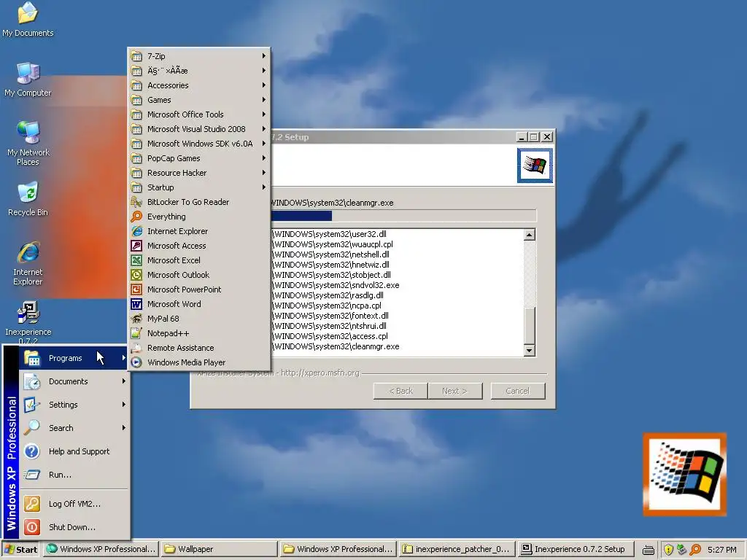The width and height of the screenshot is (747, 560).
Task: Select the netshell.dll line in log
Action: (x=330, y=254)
